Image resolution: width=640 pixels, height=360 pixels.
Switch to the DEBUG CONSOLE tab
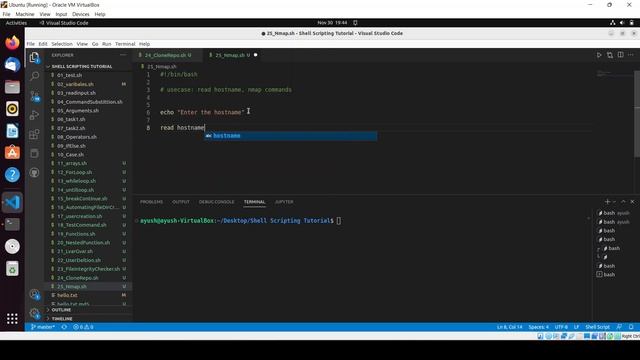coord(216,202)
